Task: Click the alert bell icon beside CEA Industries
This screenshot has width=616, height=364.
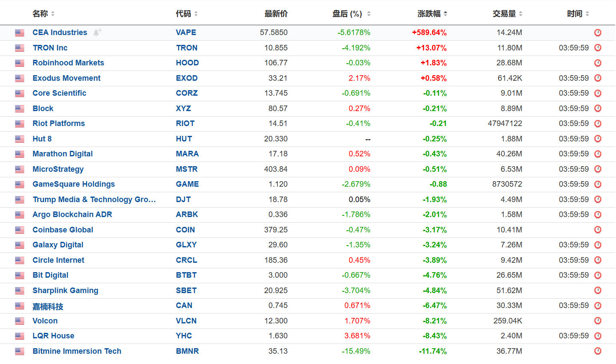Action: [97, 32]
